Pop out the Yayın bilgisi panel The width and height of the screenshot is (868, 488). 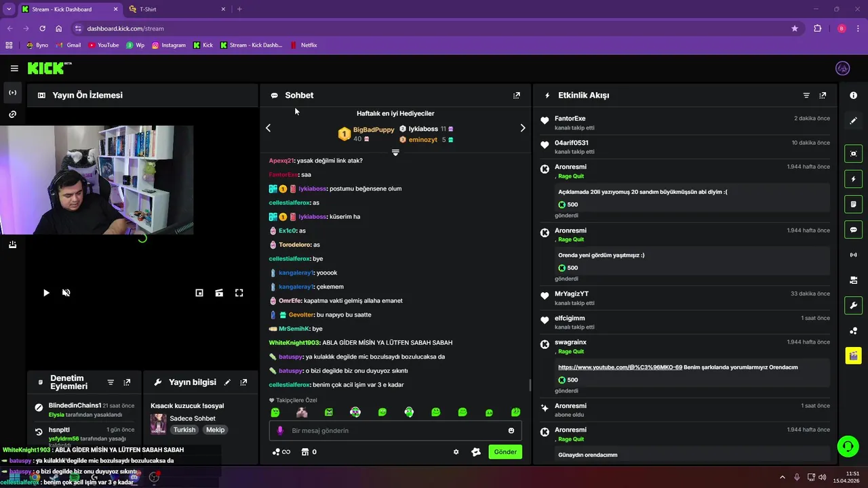[243, 382]
